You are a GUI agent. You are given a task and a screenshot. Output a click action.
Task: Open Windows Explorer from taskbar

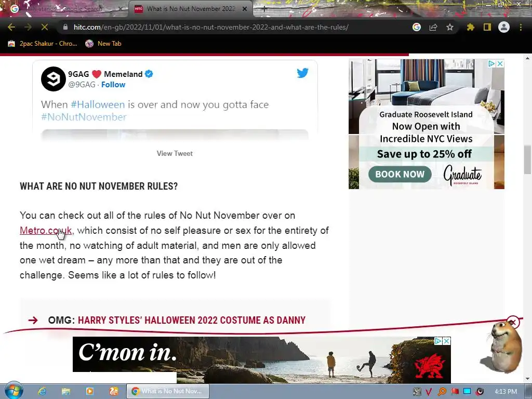65,391
